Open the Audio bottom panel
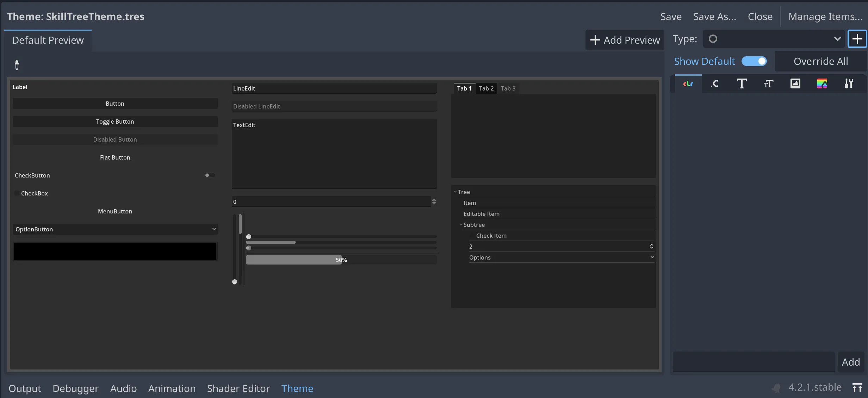This screenshot has height=398, width=868. [x=123, y=388]
